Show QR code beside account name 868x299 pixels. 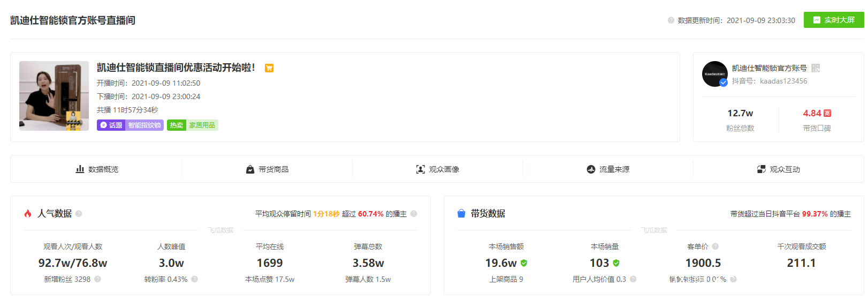[816, 68]
